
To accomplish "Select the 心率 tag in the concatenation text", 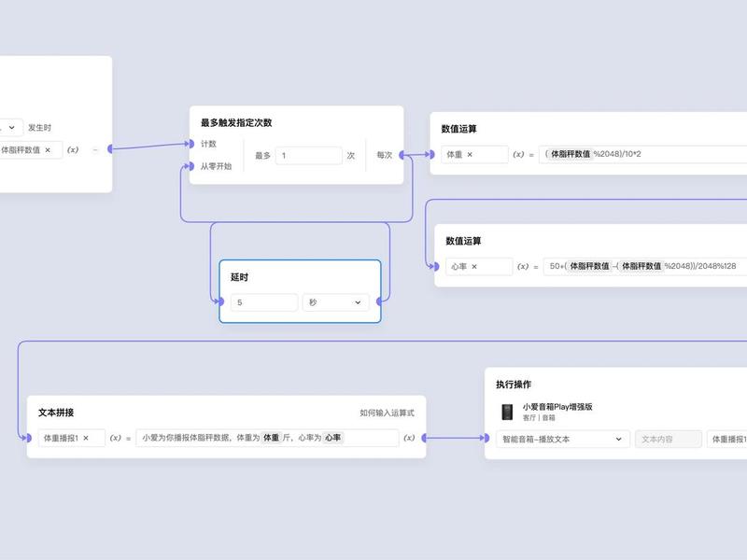I will pos(333,437).
